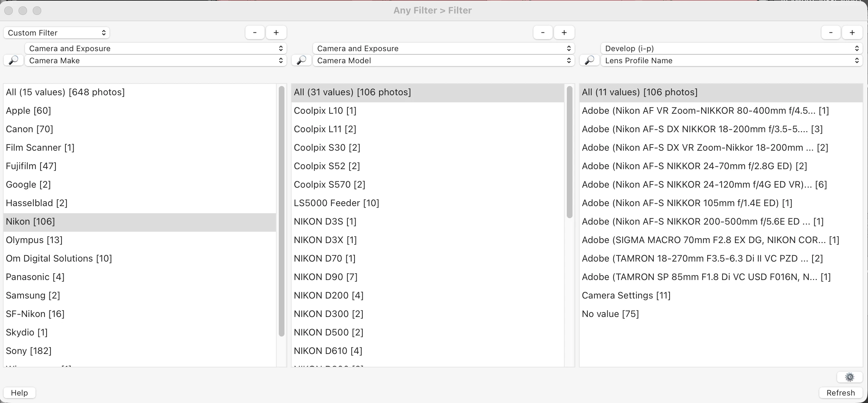Open the Lens Profile Name field dropdown
This screenshot has height=403, width=868.
(x=732, y=60)
